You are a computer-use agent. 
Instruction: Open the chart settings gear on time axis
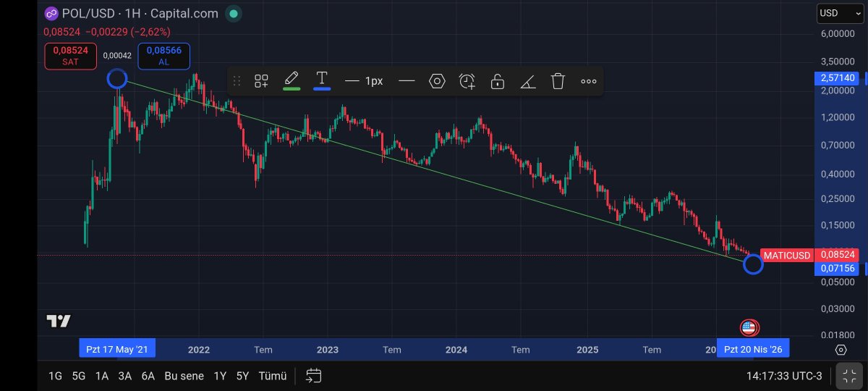pyautogui.click(x=841, y=350)
